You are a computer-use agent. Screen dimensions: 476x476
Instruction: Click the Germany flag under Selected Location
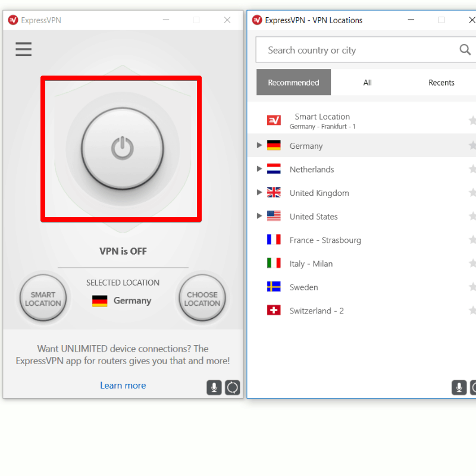tap(100, 301)
